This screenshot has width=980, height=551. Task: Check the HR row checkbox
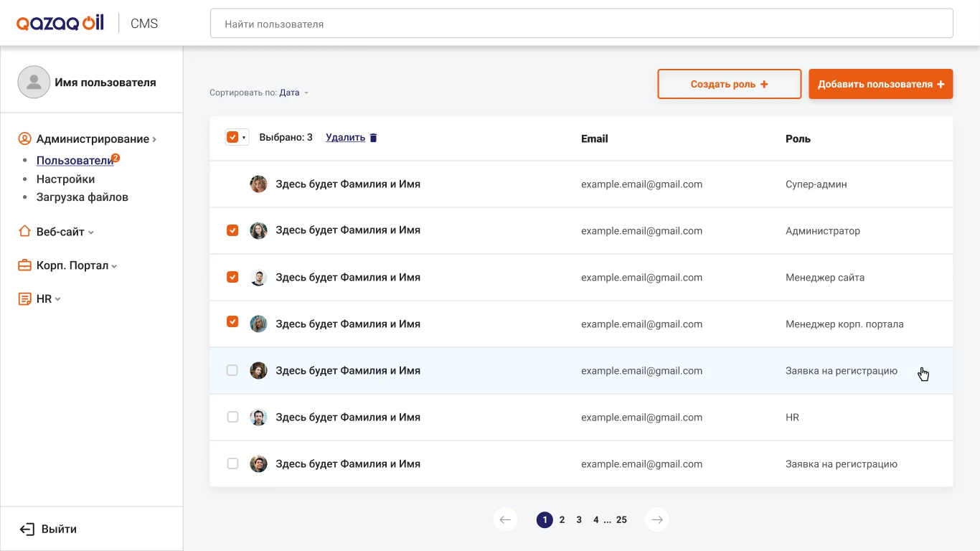[x=232, y=417]
